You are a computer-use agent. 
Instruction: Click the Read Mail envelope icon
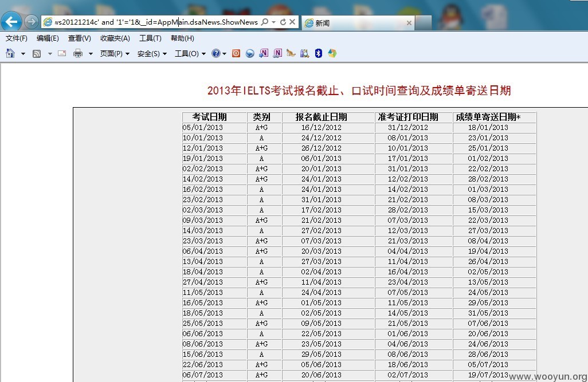click(x=62, y=54)
